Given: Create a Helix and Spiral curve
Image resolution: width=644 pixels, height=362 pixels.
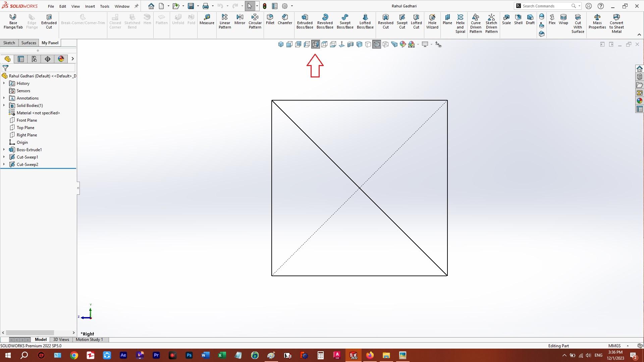Looking at the screenshot, I should click(460, 23).
